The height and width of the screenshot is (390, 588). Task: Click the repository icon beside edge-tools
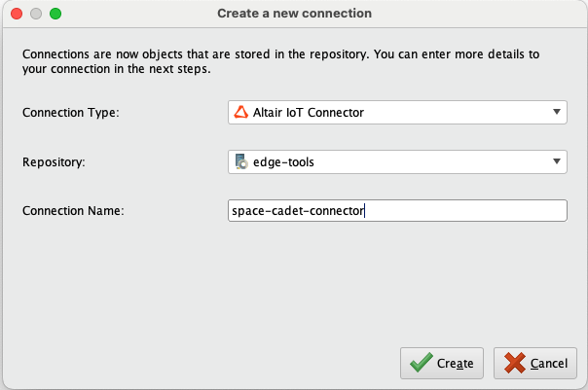(240, 161)
